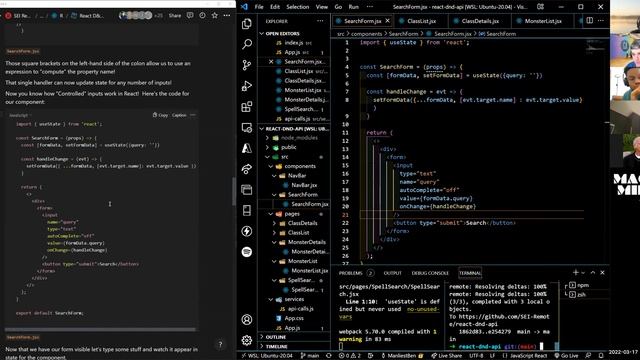Close the terminal panel

(602, 273)
